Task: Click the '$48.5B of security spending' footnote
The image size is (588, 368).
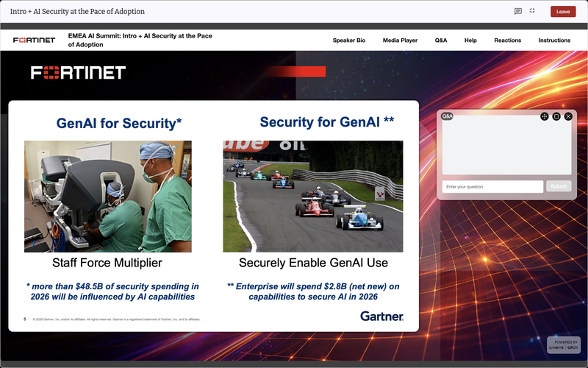Action: [x=112, y=291]
